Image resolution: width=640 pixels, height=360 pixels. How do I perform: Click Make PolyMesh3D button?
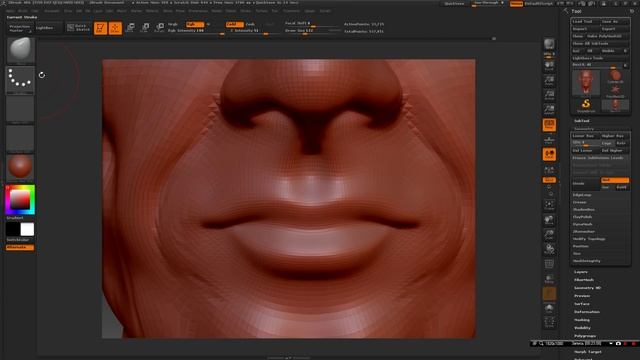click(x=608, y=36)
